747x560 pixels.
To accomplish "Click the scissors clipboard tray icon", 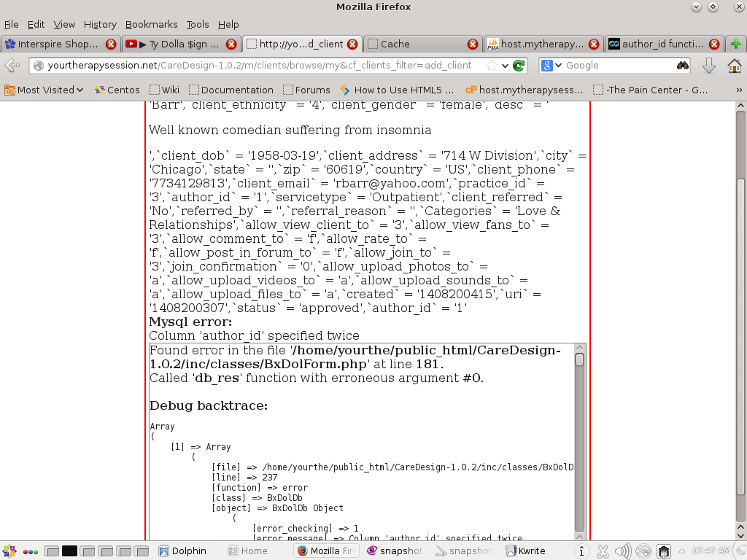I will [603, 551].
